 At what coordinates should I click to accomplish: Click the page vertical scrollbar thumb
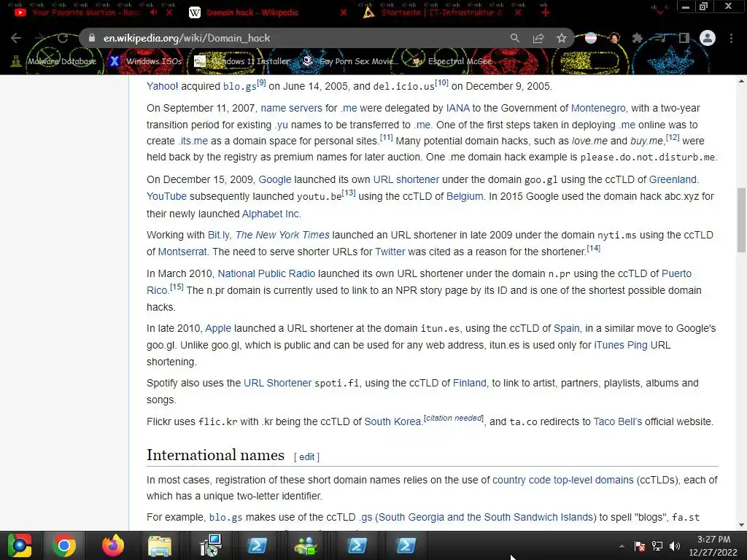[x=741, y=220]
